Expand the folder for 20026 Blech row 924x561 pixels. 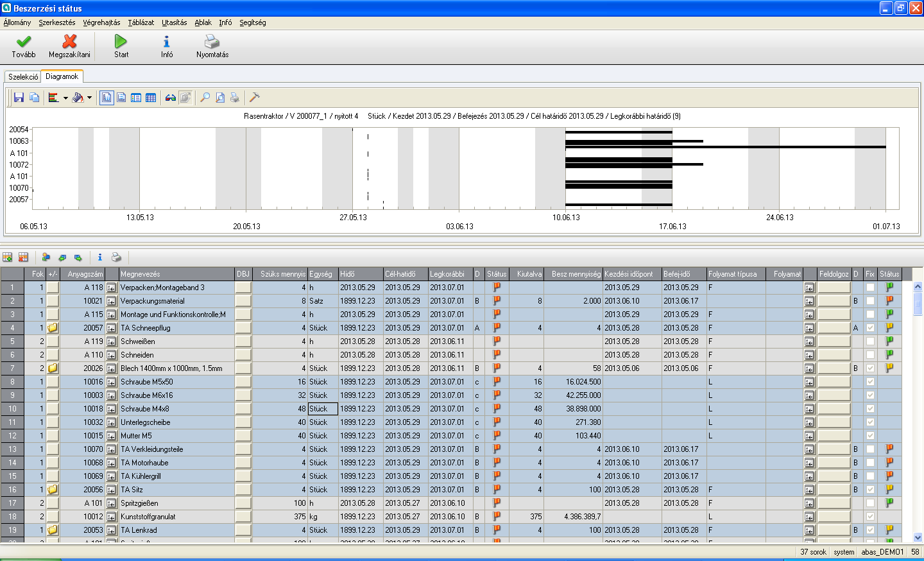pos(53,368)
